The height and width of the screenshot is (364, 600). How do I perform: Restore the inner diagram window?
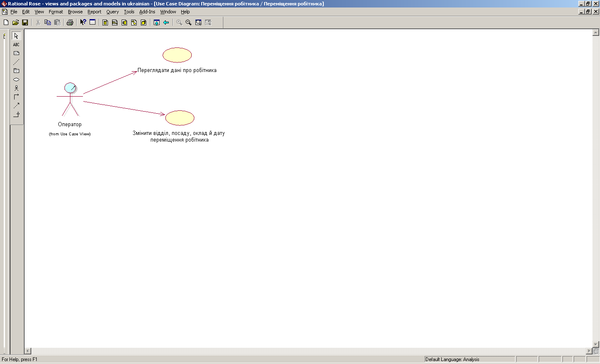pos(588,12)
